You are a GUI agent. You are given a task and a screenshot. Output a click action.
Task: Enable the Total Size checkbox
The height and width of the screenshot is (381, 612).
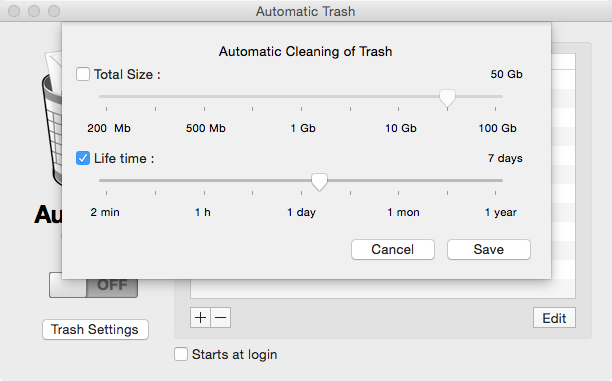tap(83, 74)
